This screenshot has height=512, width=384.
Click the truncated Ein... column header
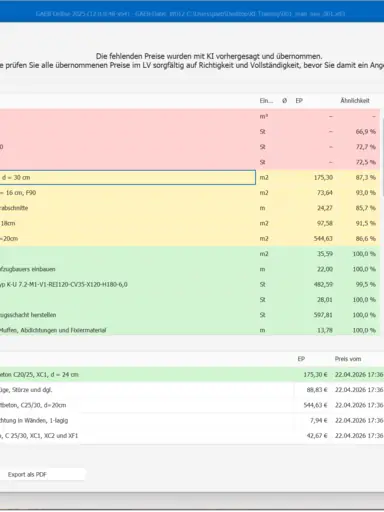(x=266, y=101)
